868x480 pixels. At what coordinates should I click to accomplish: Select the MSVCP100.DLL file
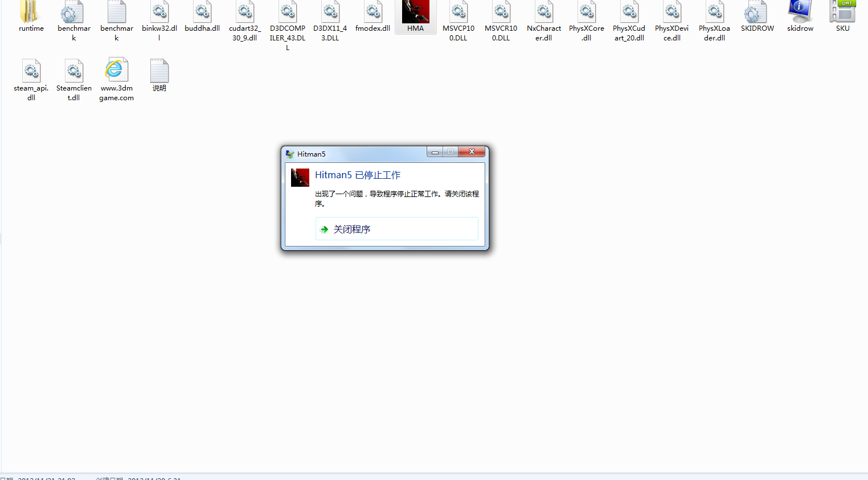[x=458, y=13]
